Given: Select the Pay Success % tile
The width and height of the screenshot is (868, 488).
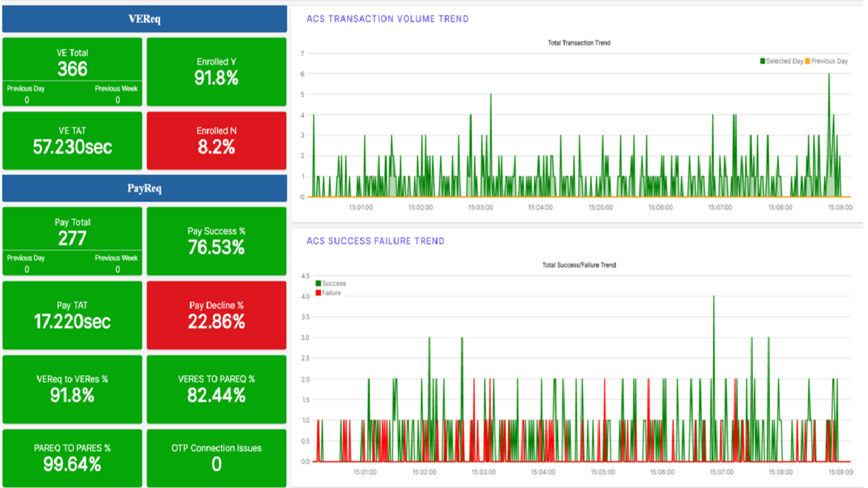Looking at the screenshot, I should tap(216, 241).
